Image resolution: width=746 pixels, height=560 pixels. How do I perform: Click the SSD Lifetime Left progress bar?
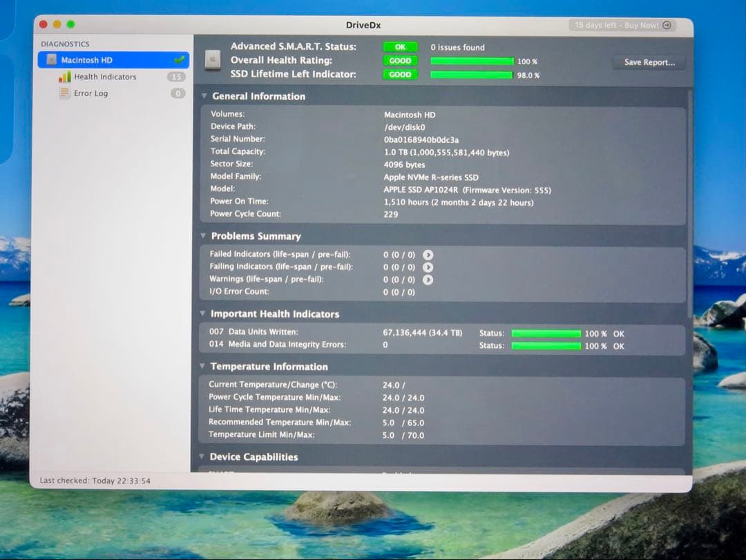point(473,75)
